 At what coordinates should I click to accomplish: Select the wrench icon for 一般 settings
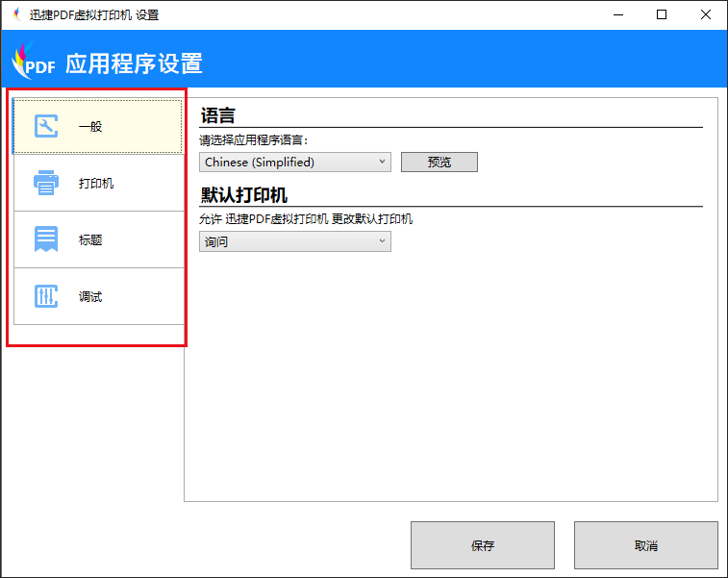tap(46, 126)
